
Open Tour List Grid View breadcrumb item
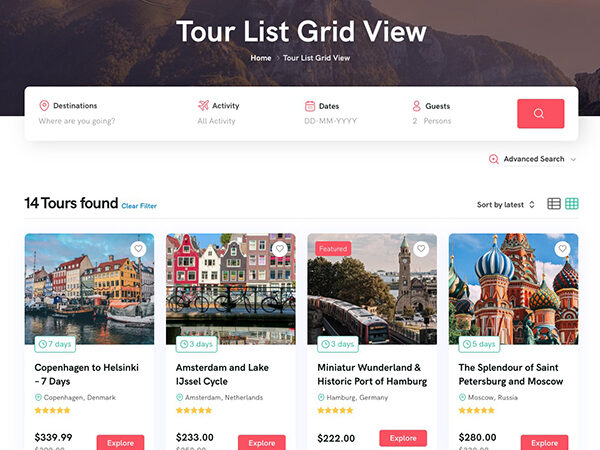pos(316,58)
